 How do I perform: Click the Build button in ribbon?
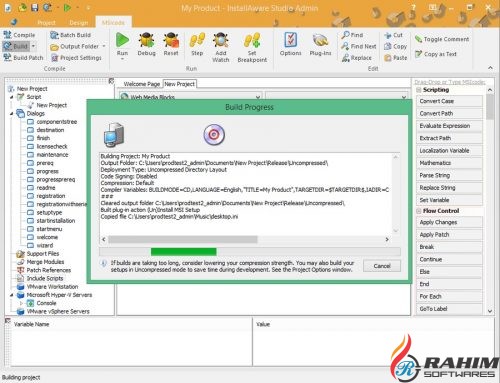pos(16,46)
